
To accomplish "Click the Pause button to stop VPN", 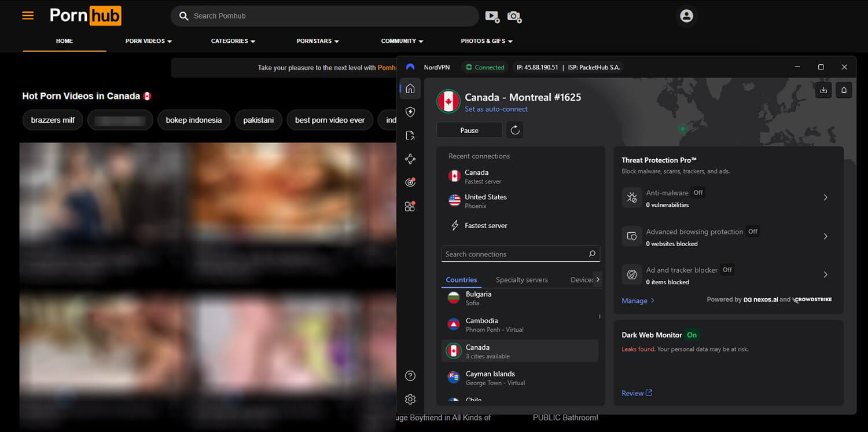I will click(x=469, y=130).
